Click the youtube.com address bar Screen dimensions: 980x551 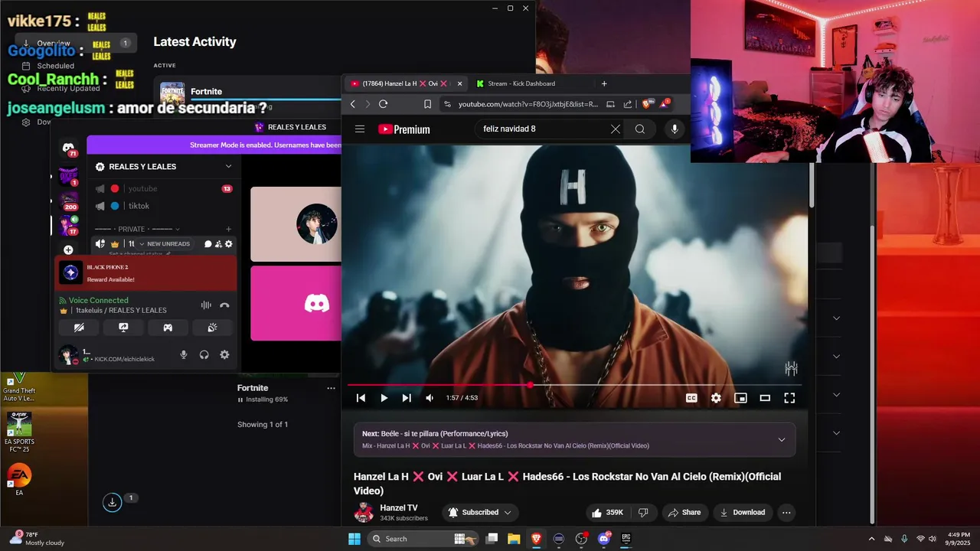528,104
